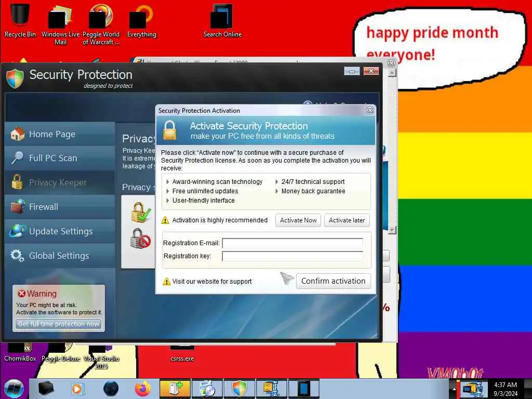The height and width of the screenshot is (399, 532).
Task: Click Confirm activation button
Action: pos(333,281)
